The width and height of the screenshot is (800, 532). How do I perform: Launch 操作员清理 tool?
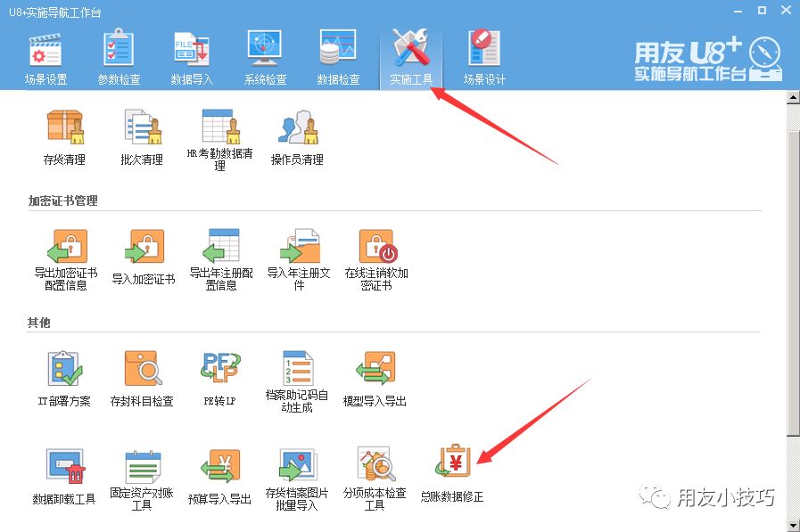[x=297, y=137]
